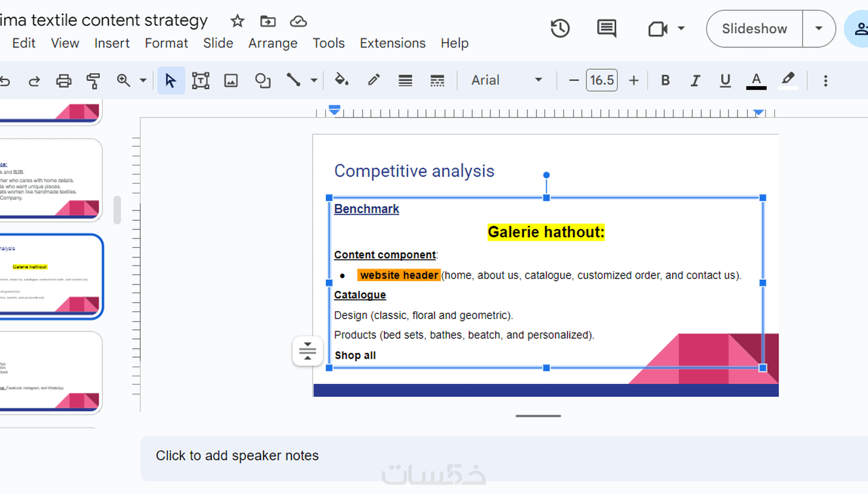This screenshot has width=868, height=495.
Task: Click the video camera meeting icon
Action: point(658,29)
